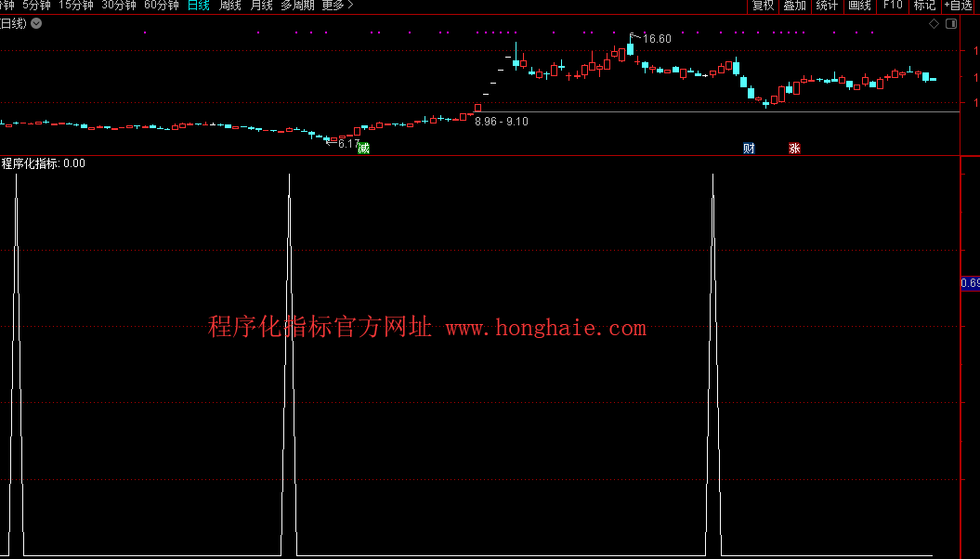Click the 0.69 price axis label
The height and width of the screenshot is (559, 980).
970,283
